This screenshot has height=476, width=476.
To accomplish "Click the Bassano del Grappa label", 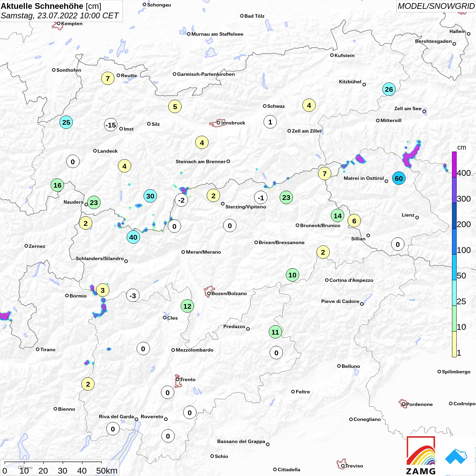I will (241, 441).
